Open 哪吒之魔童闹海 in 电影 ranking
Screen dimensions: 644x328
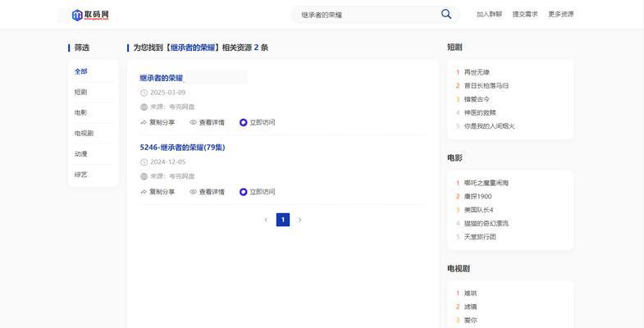[x=486, y=183]
